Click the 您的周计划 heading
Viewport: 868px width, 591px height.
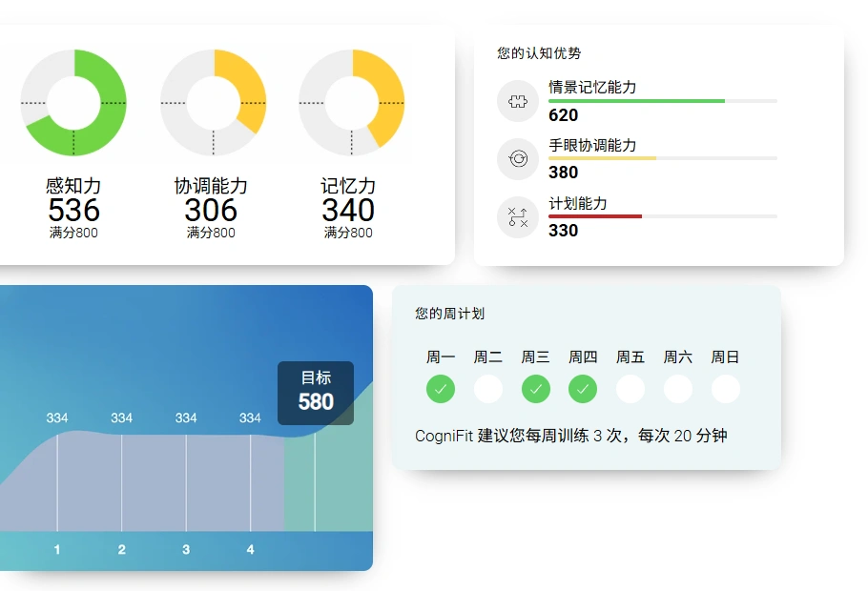pyautogui.click(x=450, y=314)
